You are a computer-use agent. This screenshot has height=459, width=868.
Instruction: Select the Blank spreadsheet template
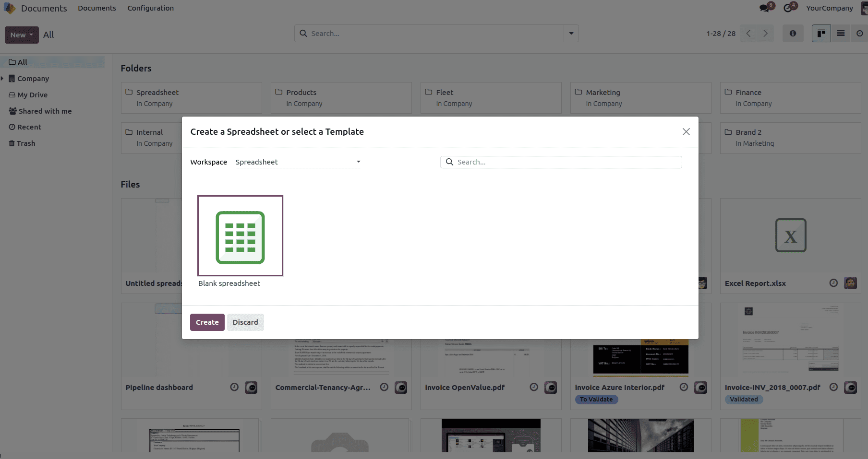tap(240, 235)
